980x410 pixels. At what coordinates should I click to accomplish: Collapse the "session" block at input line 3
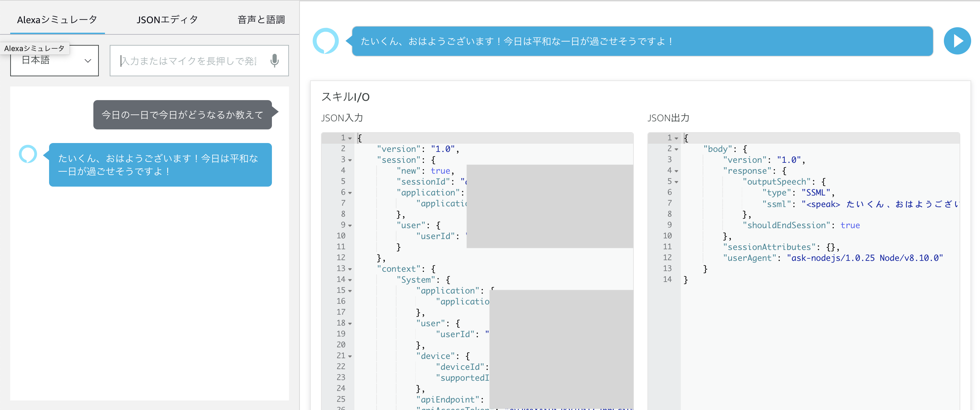coord(350,160)
